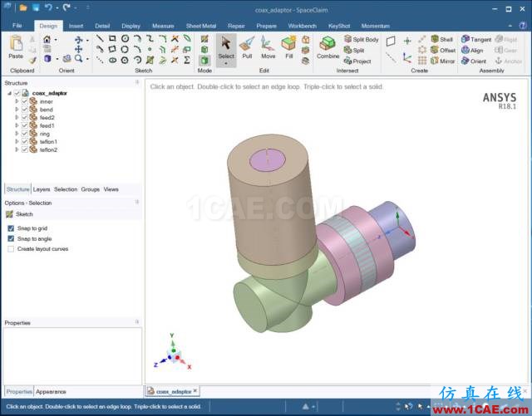Uncheck visibility of teflon1 component

(x=24, y=142)
